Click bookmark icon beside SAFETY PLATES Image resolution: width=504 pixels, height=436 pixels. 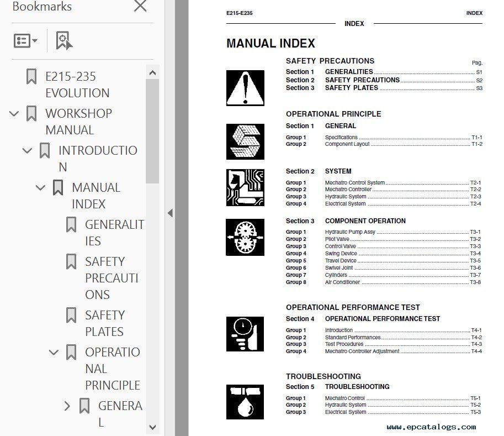(x=71, y=315)
